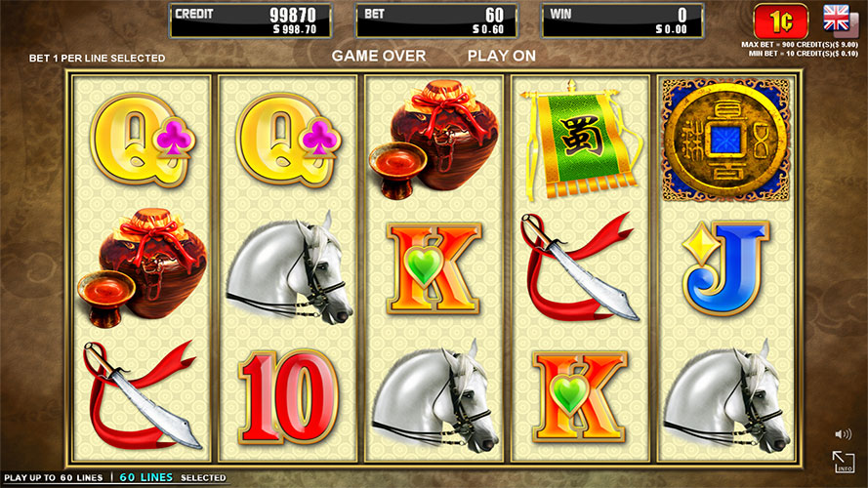
Task: Click the blue J diamond symbol
Action: pyautogui.click(x=725, y=268)
